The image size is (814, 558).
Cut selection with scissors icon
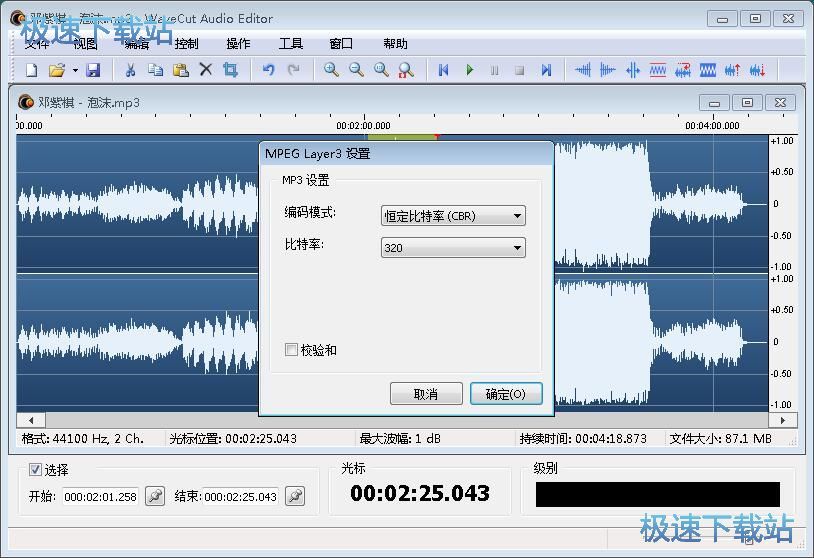coord(130,70)
